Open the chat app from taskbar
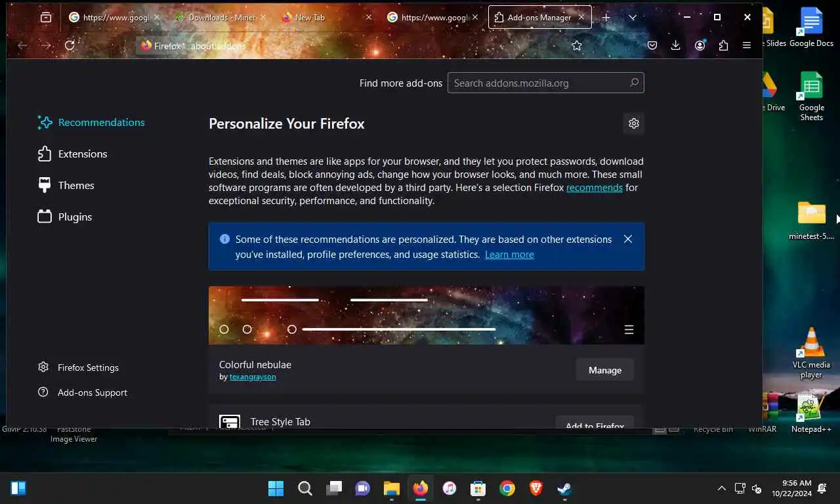840x504 pixels. click(x=363, y=488)
